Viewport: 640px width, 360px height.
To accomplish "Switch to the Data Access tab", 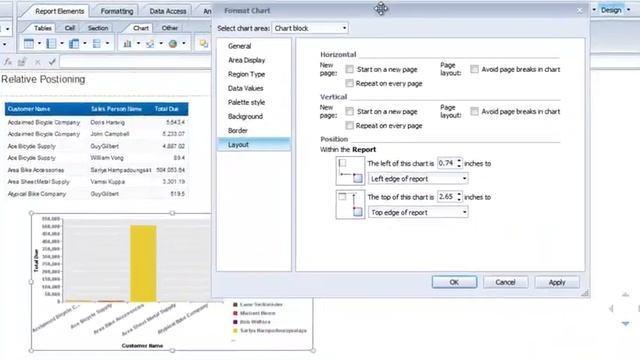I will point(168,11).
